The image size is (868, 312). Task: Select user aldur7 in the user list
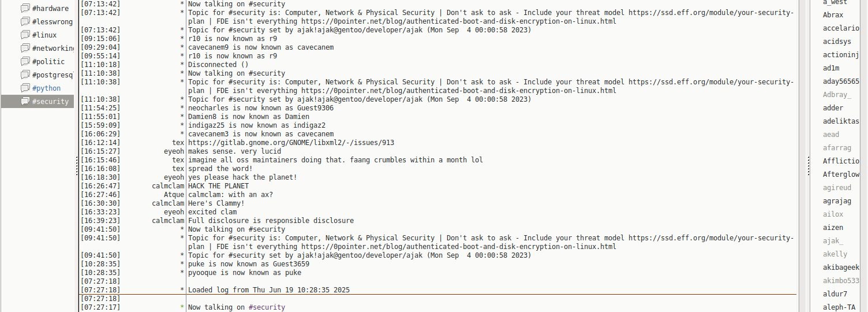(835, 294)
